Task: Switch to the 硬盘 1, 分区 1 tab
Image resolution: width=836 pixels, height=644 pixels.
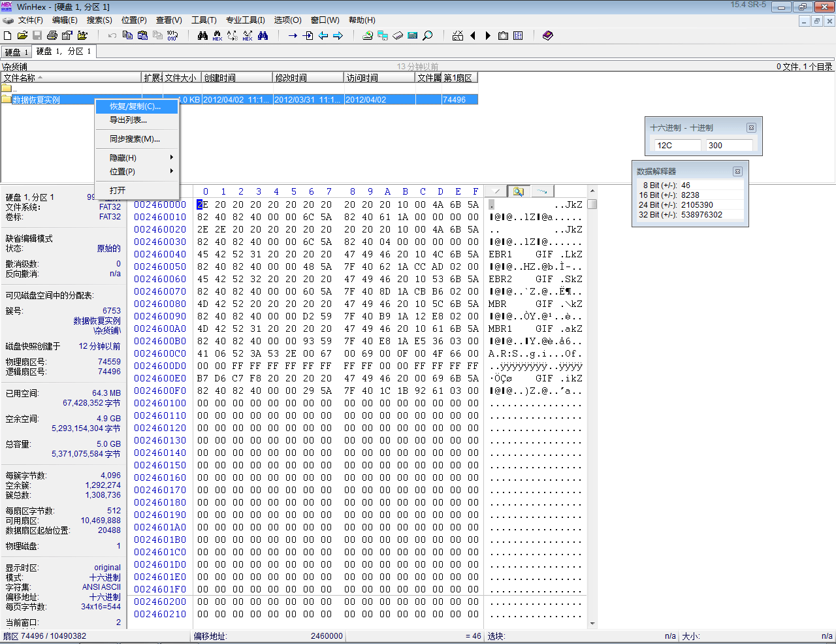Action: coord(64,52)
